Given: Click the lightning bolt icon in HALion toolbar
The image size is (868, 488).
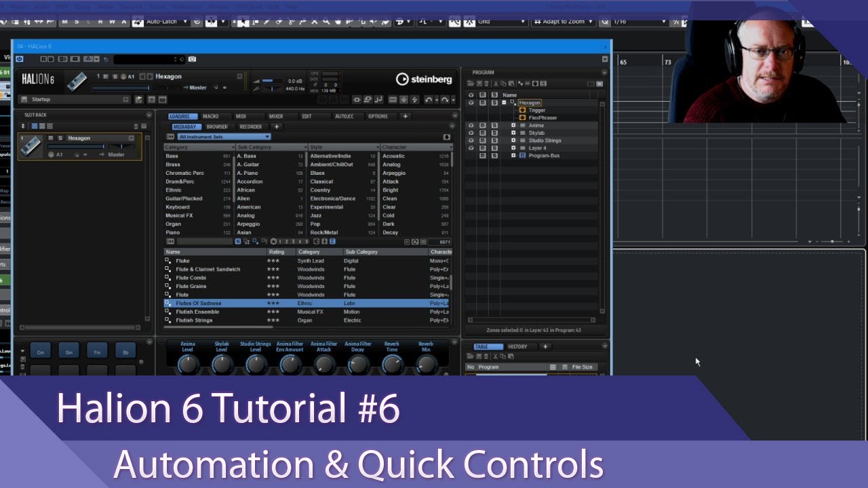Looking at the screenshot, I should coord(414,100).
